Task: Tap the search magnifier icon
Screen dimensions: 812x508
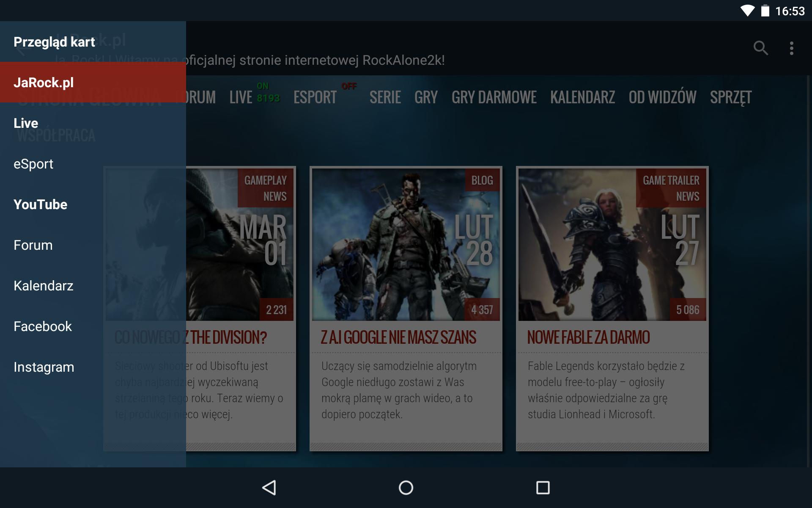Action: pyautogui.click(x=760, y=48)
